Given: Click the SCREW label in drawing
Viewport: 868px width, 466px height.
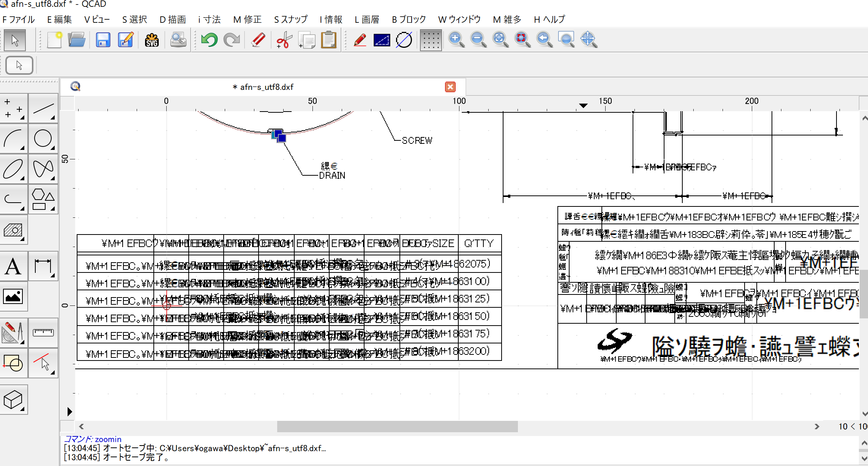Looking at the screenshot, I should (417, 140).
